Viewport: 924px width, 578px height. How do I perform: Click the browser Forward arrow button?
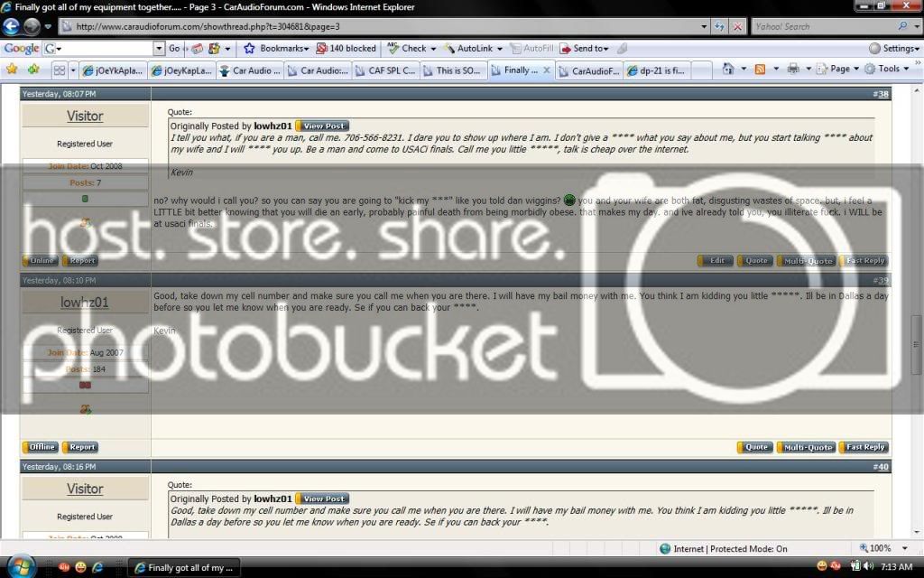32,26
